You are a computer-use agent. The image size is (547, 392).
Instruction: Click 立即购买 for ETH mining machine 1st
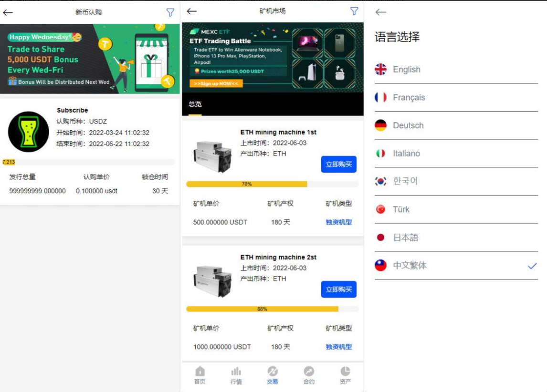(x=338, y=165)
